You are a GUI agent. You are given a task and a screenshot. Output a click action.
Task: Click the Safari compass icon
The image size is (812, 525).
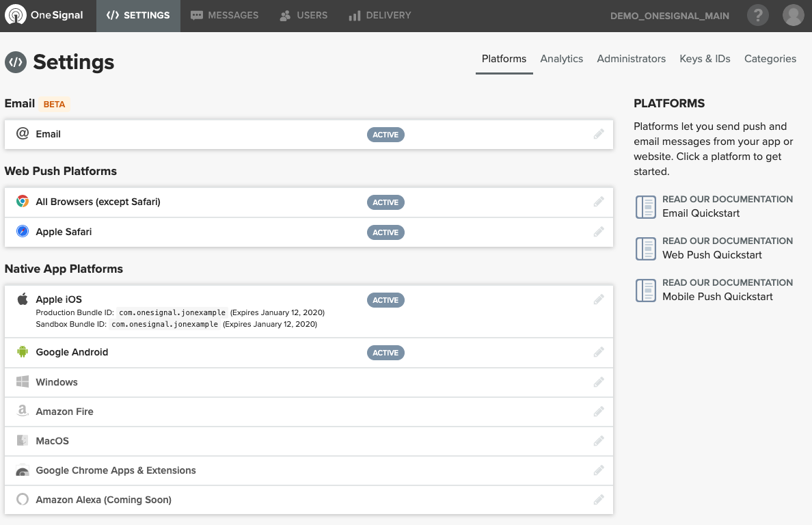(x=23, y=232)
